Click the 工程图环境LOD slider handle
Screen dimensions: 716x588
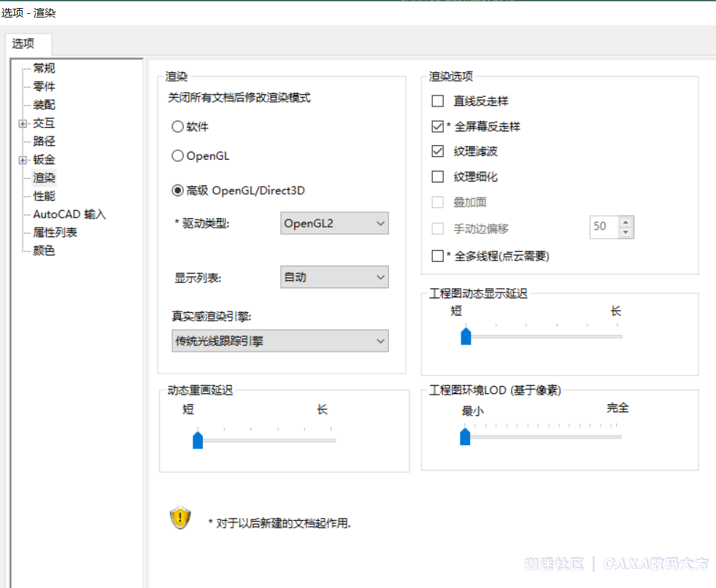[x=465, y=437]
